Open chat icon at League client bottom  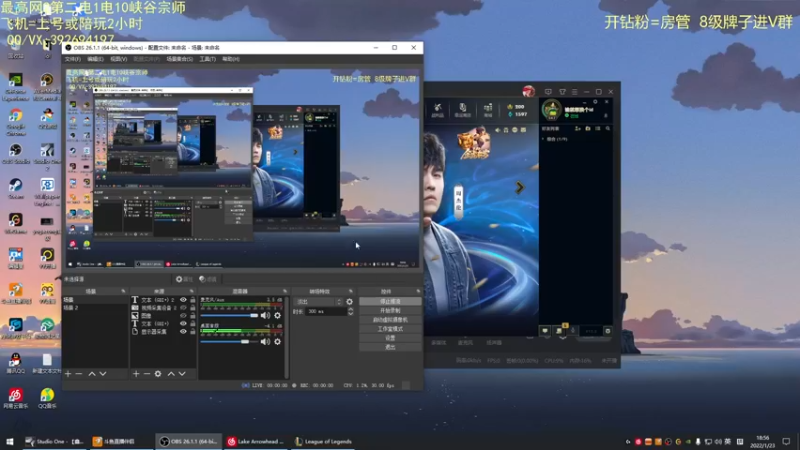(545, 331)
